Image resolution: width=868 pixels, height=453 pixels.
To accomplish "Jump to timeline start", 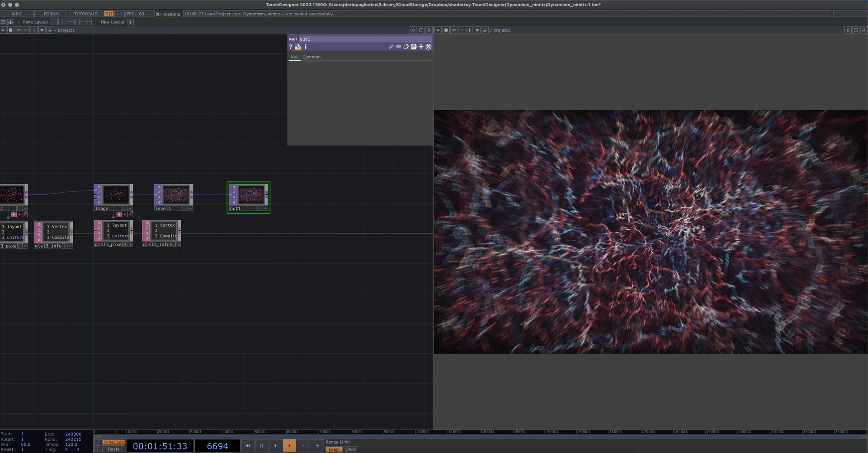I will pyautogui.click(x=248, y=446).
